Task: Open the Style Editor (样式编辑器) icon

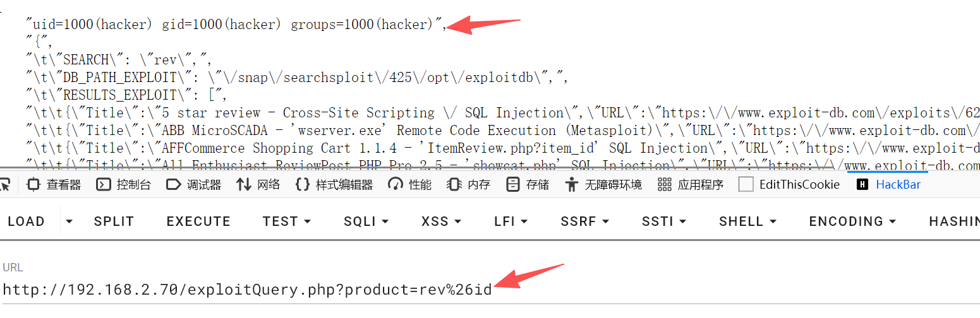Action: click(303, 185)
